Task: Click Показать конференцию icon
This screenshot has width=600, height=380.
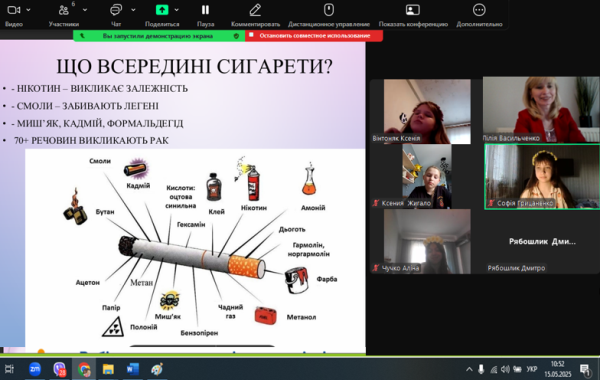Action: click(x=413, y=10)
